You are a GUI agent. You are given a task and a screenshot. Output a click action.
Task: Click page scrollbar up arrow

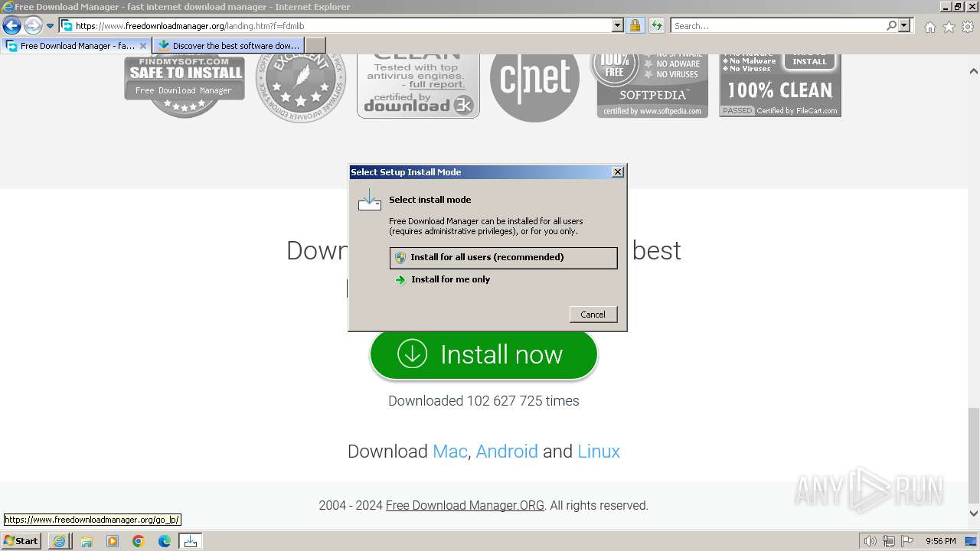tap(973, 71)
